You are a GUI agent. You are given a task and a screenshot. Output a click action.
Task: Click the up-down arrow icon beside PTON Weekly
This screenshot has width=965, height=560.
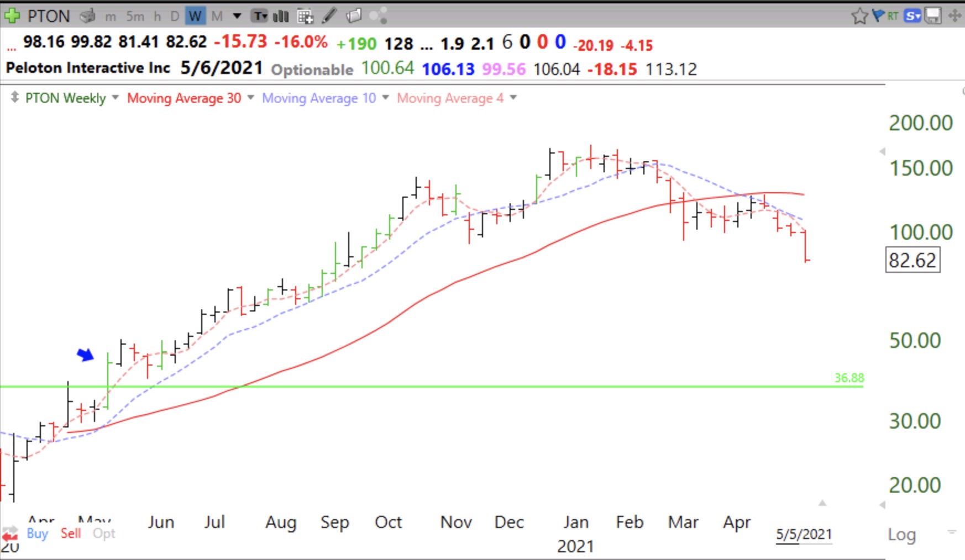pos(14,97)
